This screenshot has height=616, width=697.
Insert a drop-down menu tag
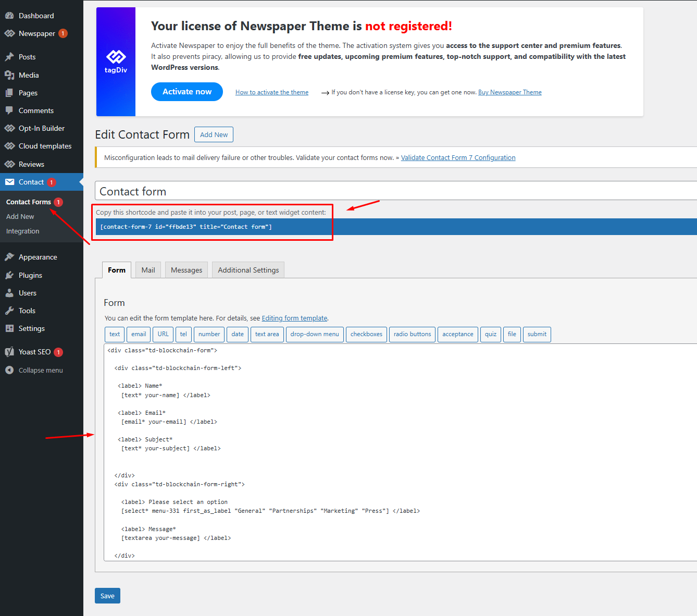[x=315, y=335]
